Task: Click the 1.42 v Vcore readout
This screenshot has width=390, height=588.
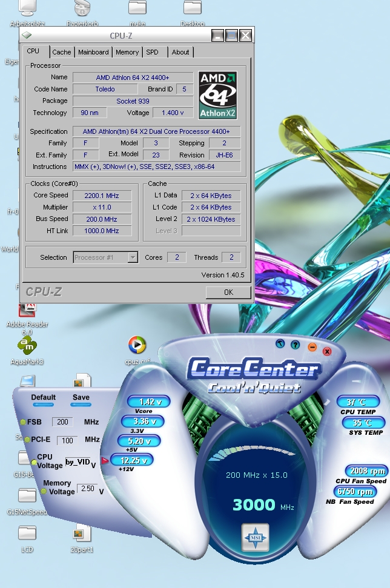Action: (149, 401)
